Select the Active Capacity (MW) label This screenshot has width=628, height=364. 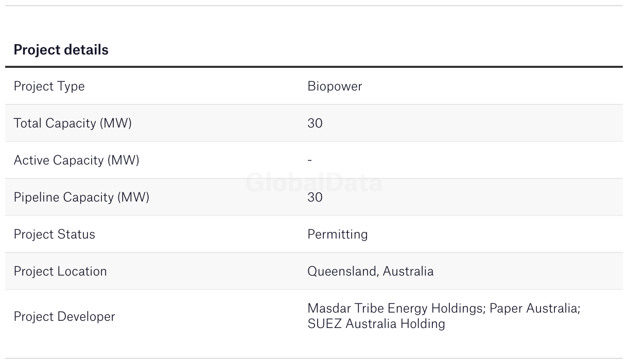(76, 160)
